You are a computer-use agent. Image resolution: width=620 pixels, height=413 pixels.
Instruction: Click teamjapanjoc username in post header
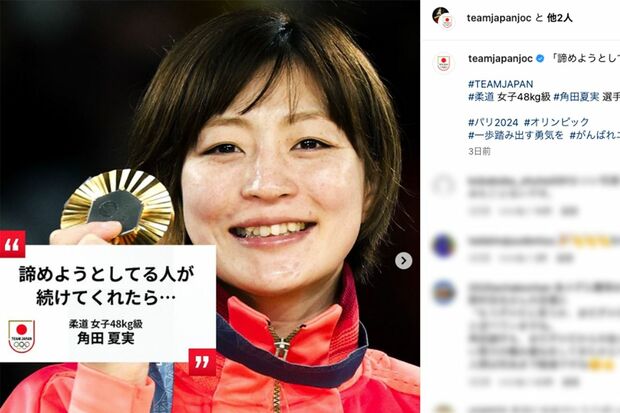pos(499,18)
